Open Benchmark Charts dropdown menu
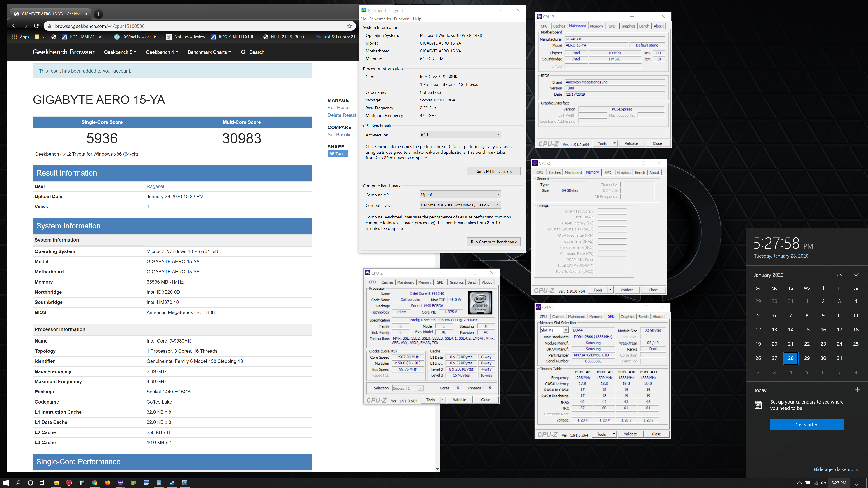Screen dimensions: 868x488 click(x=209, y=52)
